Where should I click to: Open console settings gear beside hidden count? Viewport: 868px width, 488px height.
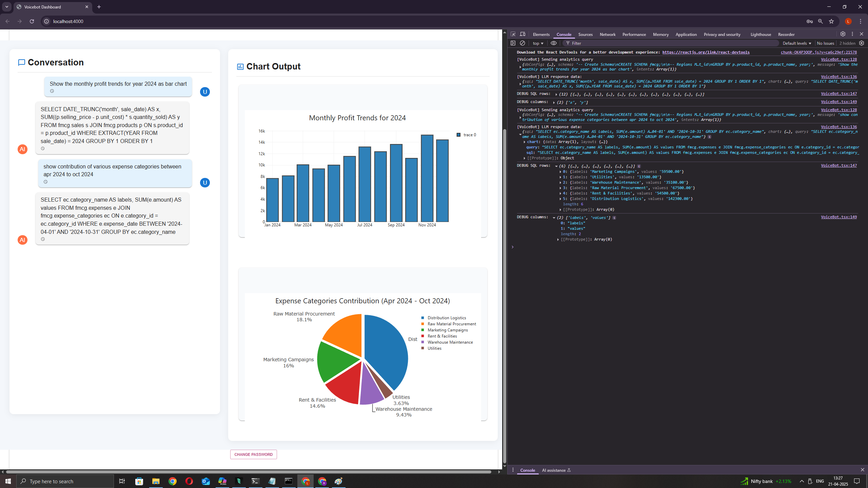click(x=862, y=43)
